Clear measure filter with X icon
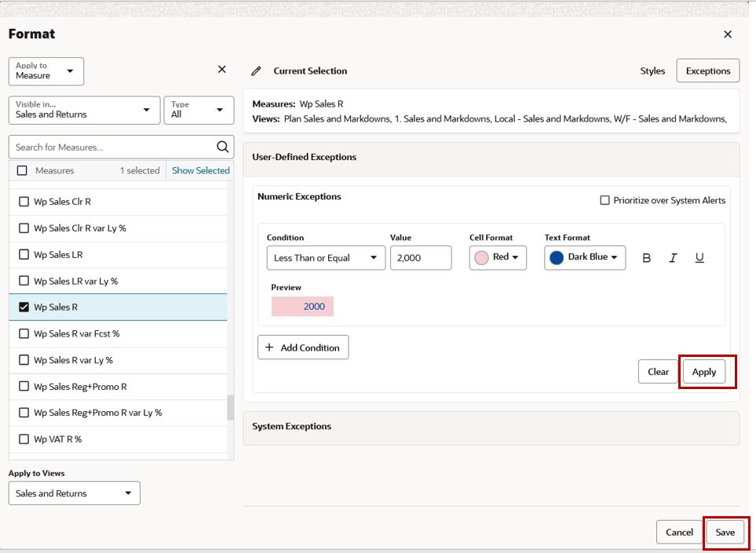This screenshot has width=756, height=553. point(222,69)
